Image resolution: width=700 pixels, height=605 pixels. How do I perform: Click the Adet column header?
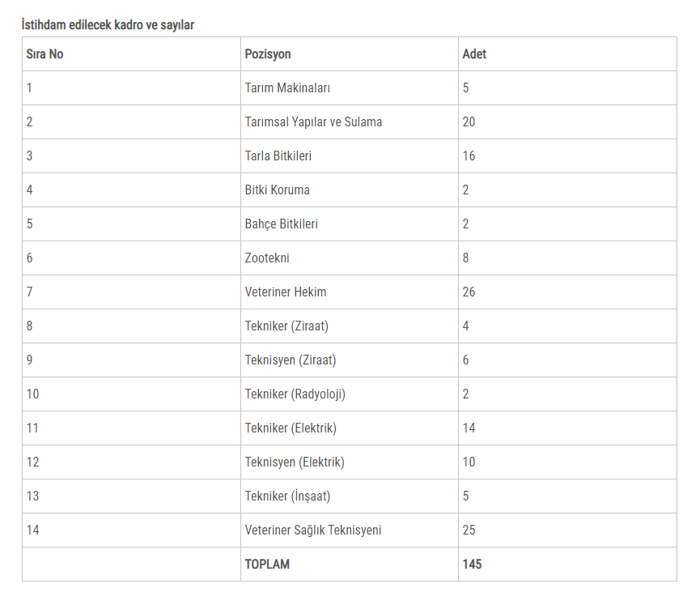474,54
